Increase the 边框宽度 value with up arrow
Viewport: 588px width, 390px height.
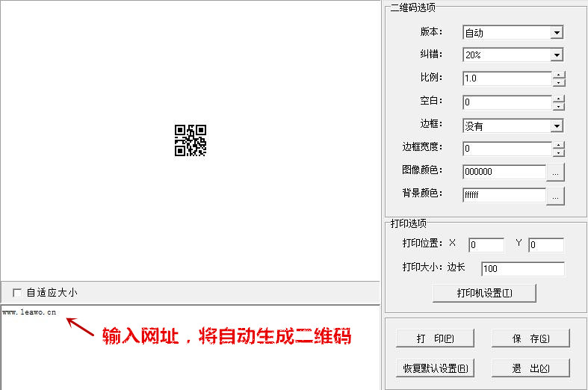click(559, 145)
